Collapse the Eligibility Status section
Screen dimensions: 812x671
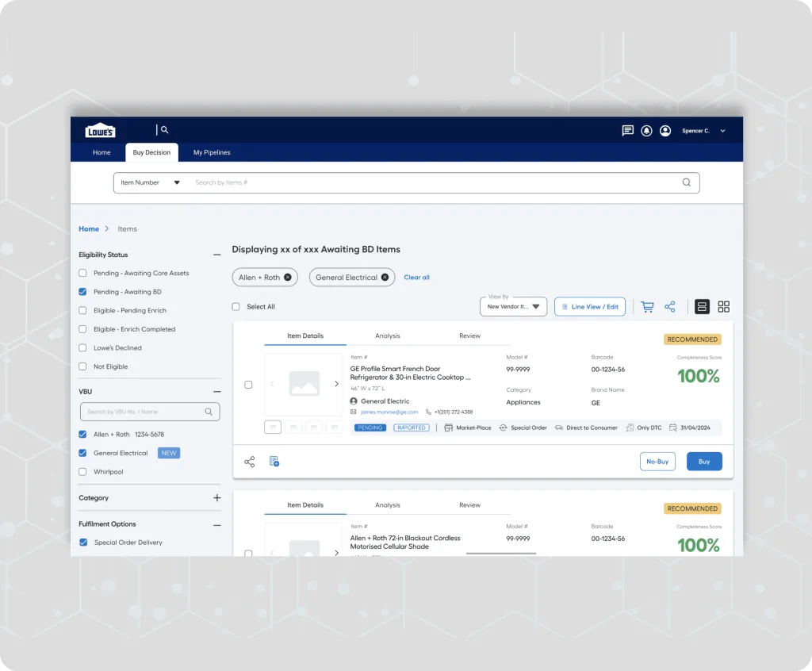[x=217, y=255]
